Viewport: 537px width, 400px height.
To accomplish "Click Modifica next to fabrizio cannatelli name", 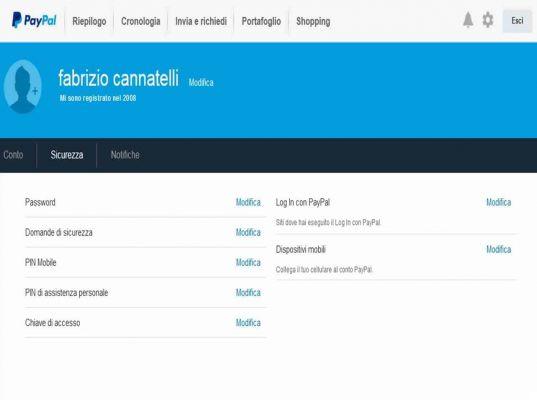I will click(x=201, y=83).
